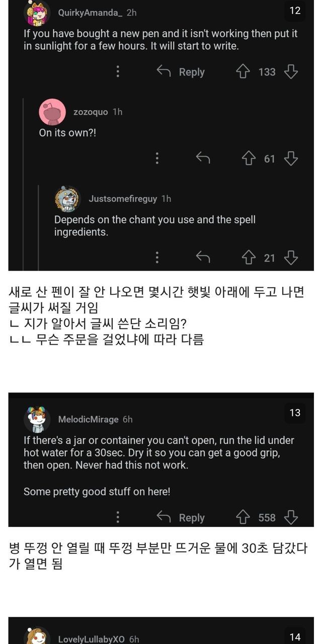The image size is (322, 644).
Task: Downvote Justsomefireguy's chant comment
Action: [x=291, y=258]
